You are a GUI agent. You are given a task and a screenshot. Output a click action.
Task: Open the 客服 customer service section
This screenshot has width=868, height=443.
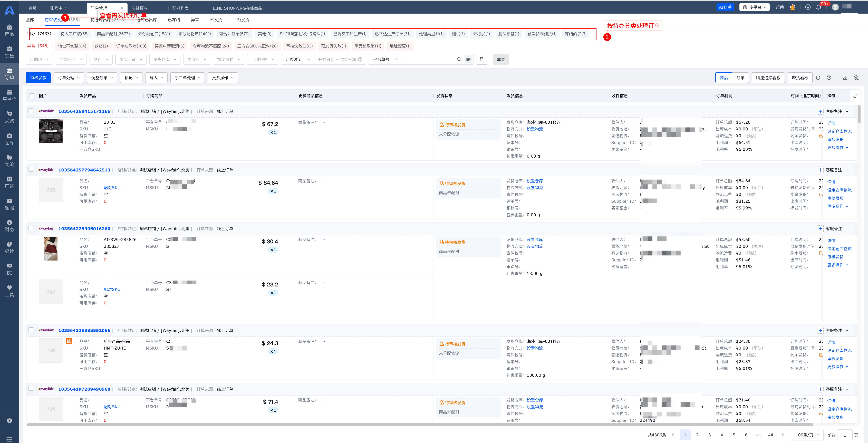coord(9,204)
